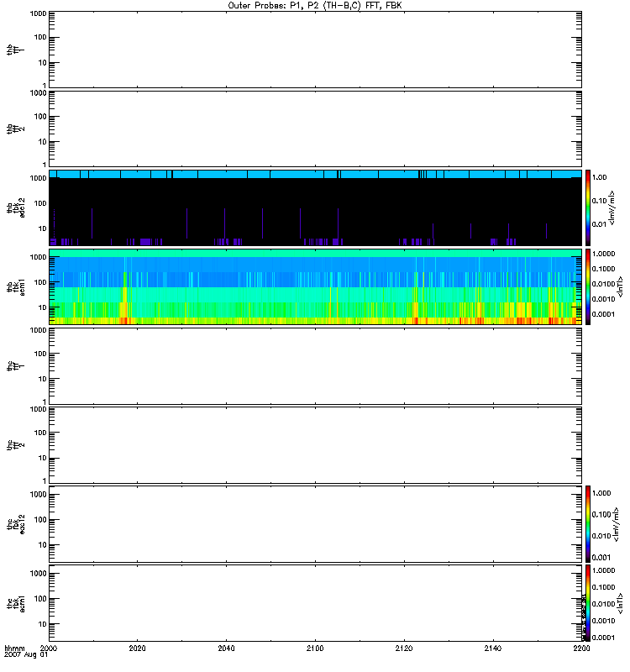Click the colorful thb fbk scm1 spectrogram
Image resolution: width=630 pixels, height=672 pixels.
[x=315, y=286]
